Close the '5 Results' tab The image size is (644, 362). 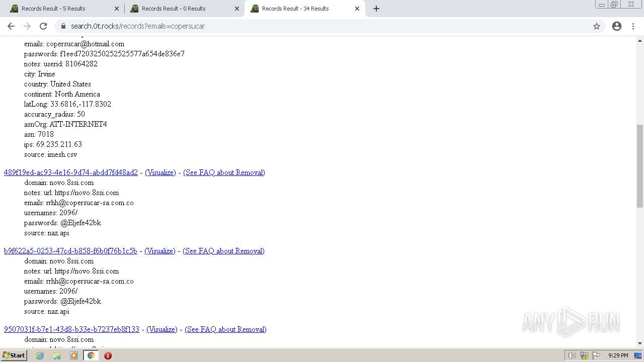[116, 9]
